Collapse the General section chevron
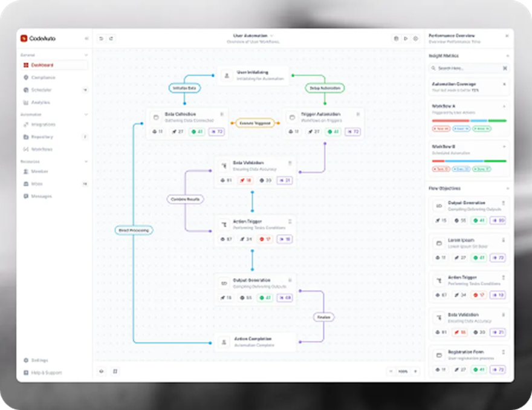This screenshot has height=410, width=532. click(x=86, y=55)
